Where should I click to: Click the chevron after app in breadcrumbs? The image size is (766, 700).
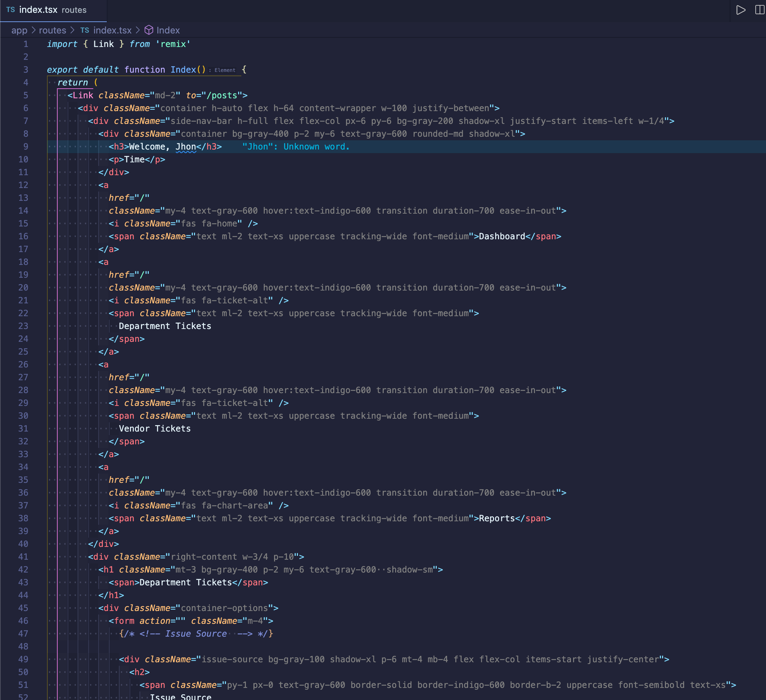[33, 30]
